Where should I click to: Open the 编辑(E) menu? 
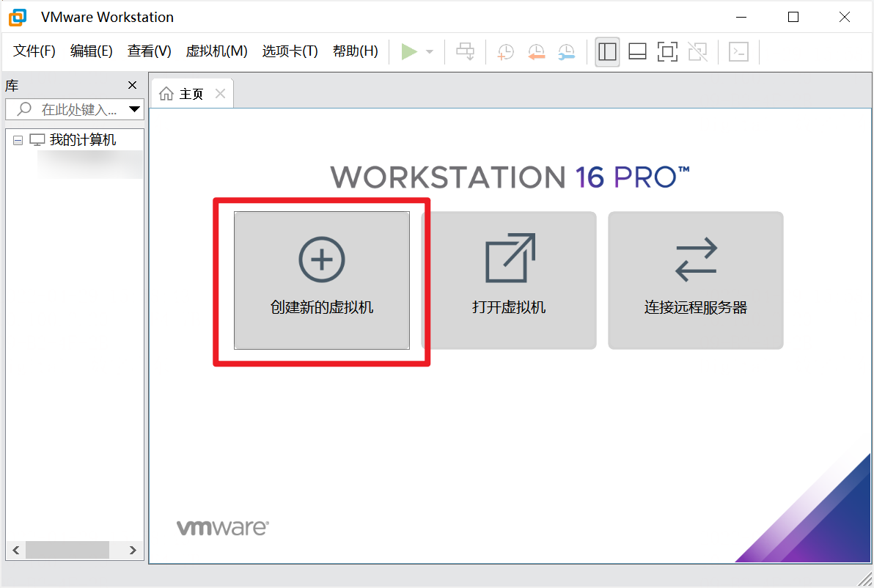[x=92, y=51]
